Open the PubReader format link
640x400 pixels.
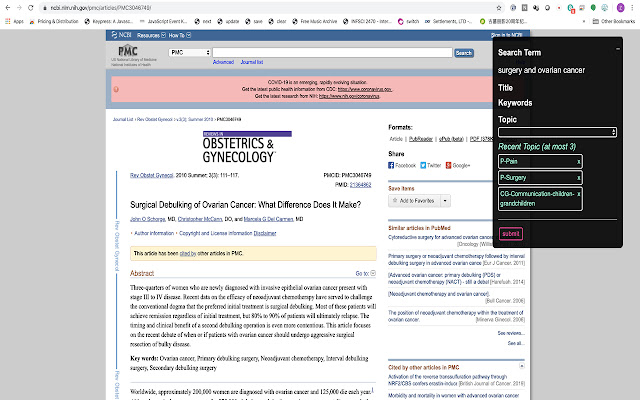421,139
